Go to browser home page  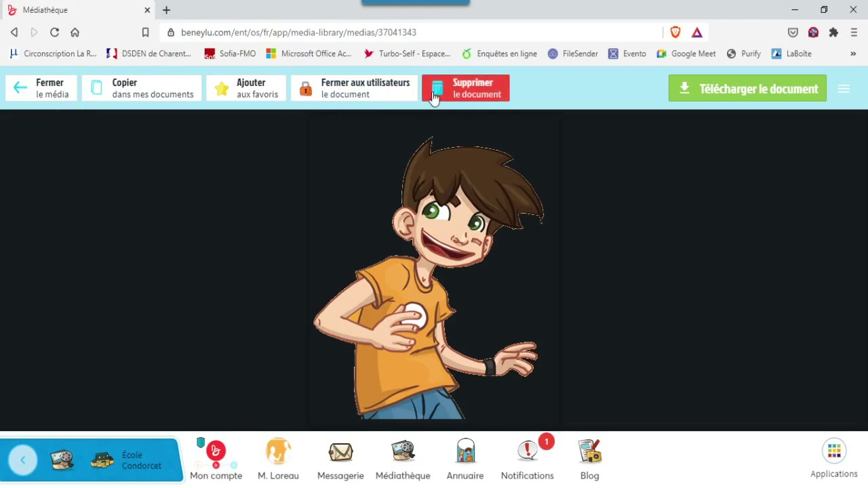(x=75, y=32)
